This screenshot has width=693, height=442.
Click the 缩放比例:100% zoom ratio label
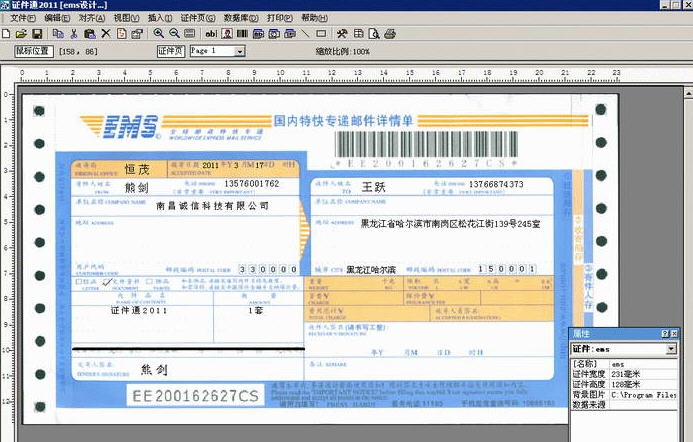[343, 51]
